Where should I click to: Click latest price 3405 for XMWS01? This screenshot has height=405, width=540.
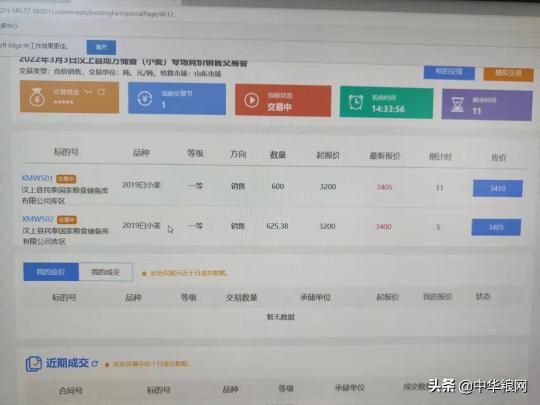pos(384,187)
